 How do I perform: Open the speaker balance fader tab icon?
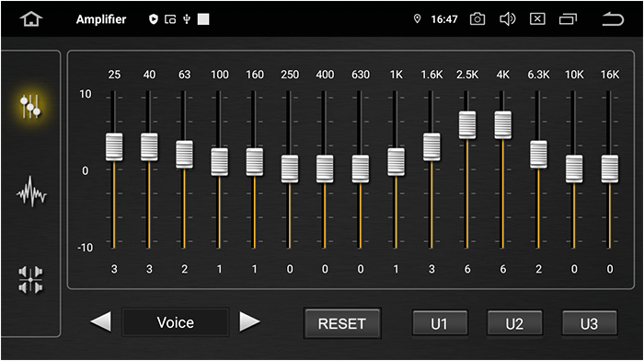(x=30, y=280)
